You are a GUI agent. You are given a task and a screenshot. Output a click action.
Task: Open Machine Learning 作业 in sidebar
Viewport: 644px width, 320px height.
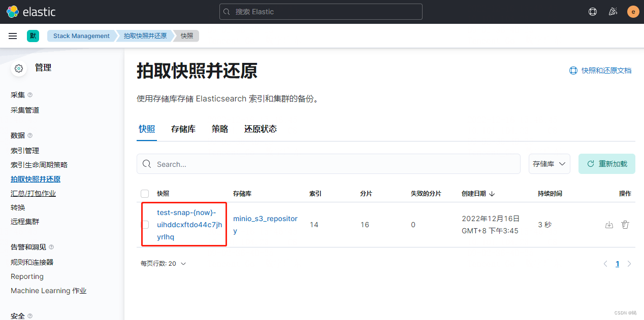point(49,291)
